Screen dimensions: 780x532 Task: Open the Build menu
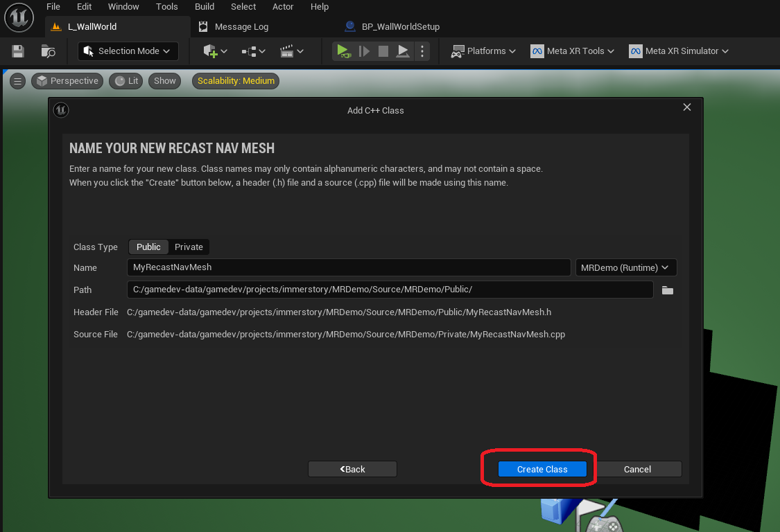(x=205, y=7)
